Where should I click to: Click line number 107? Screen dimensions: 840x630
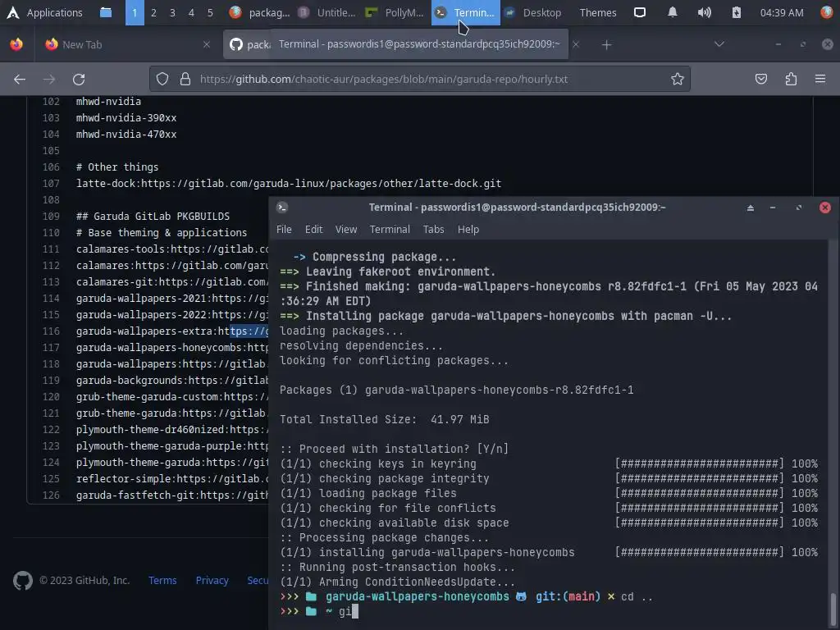[x=51, y=183]
